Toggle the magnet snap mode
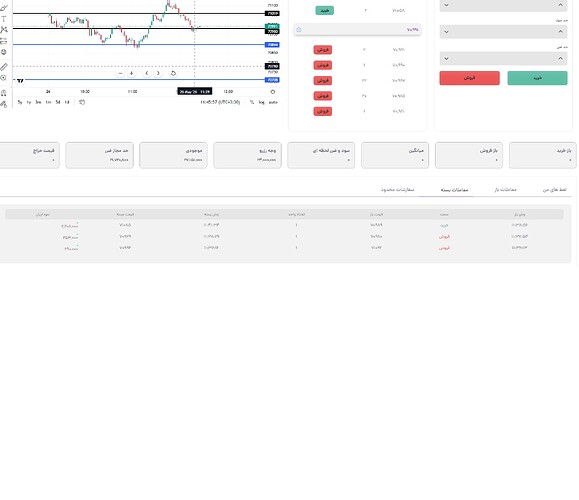579x500 pixels. click(4, 93)
